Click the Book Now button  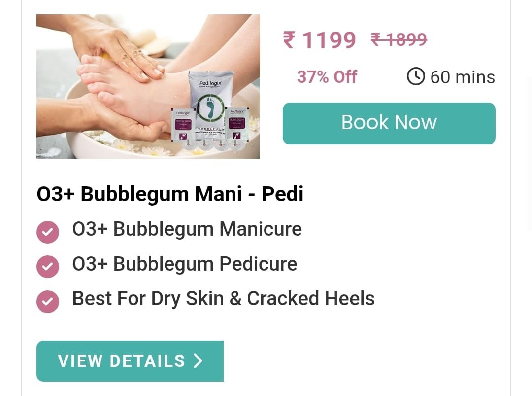point(389,123)
